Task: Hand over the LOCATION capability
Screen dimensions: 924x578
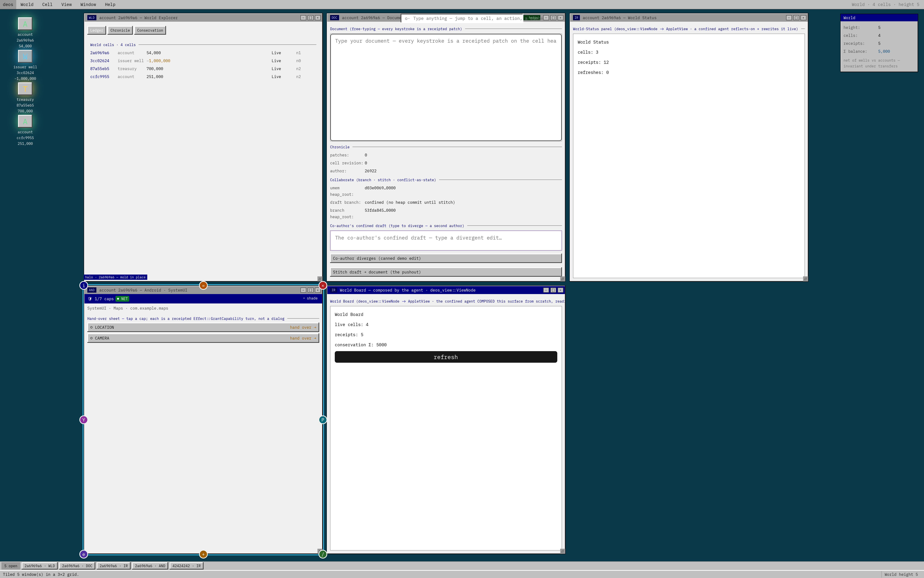Action: click(303, 328)
